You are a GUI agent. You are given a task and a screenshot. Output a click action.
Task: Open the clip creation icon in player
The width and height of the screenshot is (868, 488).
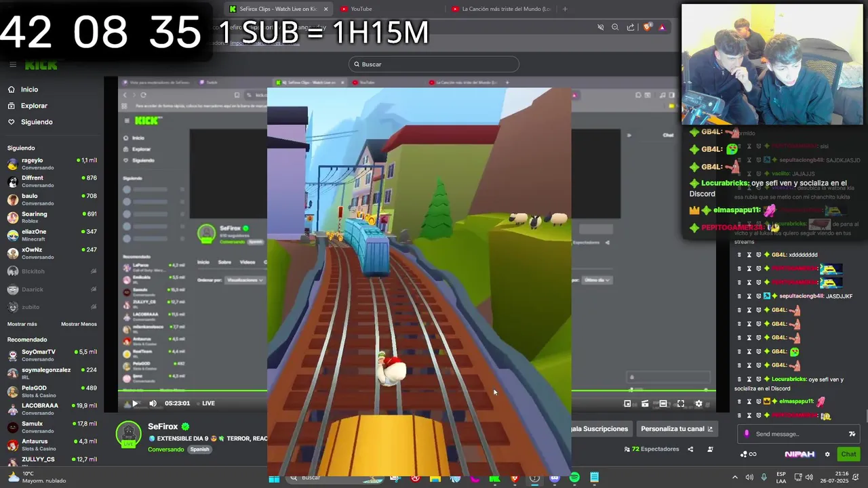click(645, 403)
